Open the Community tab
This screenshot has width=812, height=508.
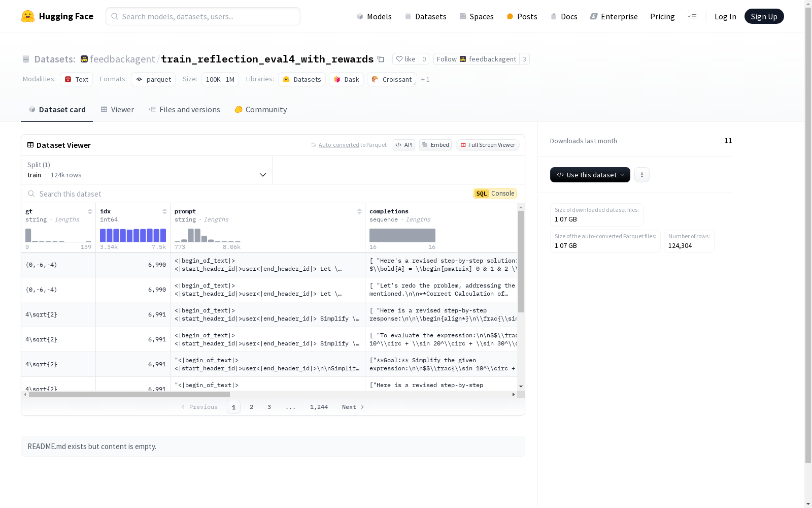click(261, 109)
